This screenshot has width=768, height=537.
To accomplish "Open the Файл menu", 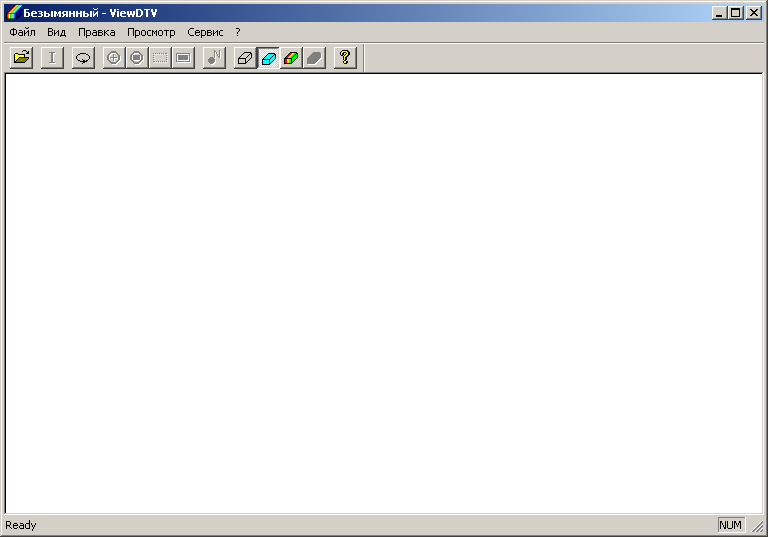I will (x=23, y=32).
